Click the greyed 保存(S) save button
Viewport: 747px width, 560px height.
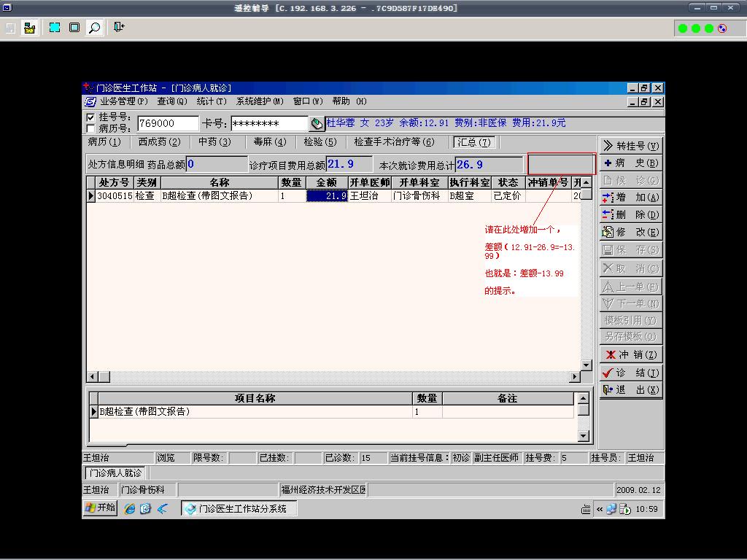tap(631, 250)
